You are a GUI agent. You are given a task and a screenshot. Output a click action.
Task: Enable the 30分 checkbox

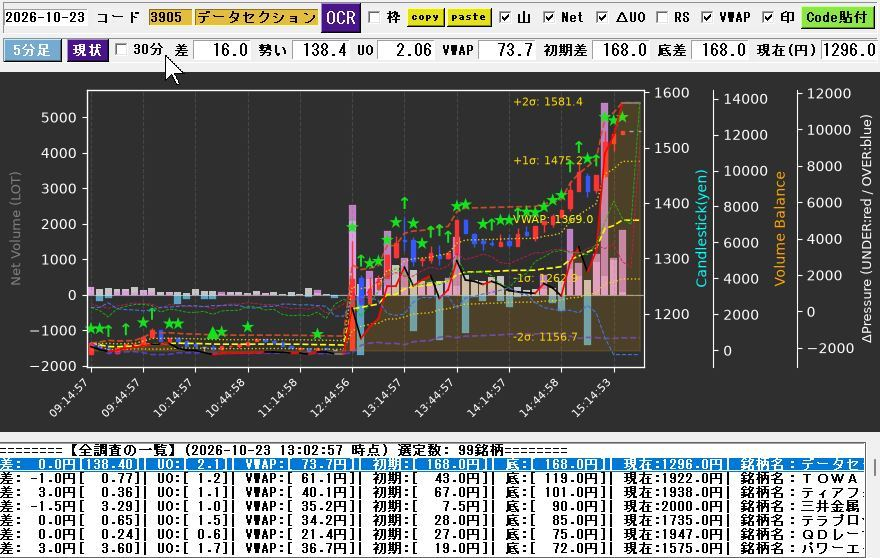click(121, 49)
